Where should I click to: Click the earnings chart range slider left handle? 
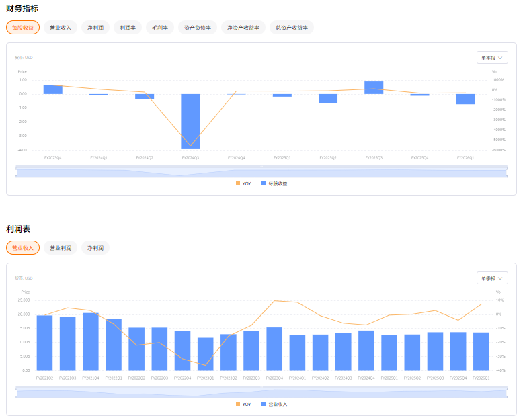(16, 172)
